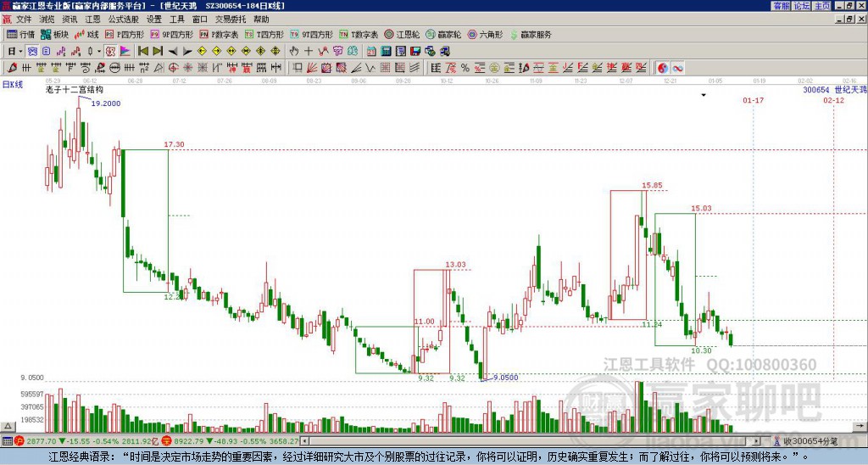
Task: Click the 深 index status icon
Action: tap(166, 441)
